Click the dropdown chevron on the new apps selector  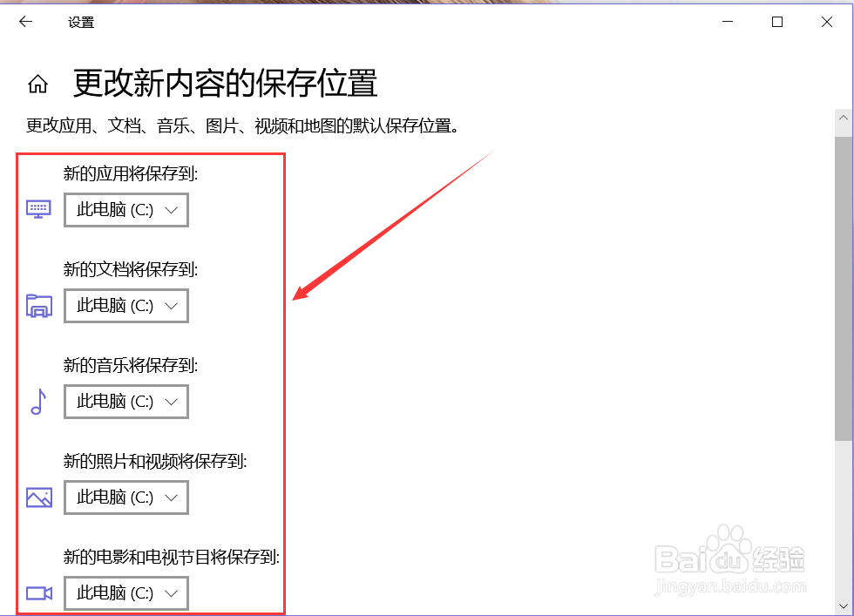pyautogui.click(x=171, y=209)
